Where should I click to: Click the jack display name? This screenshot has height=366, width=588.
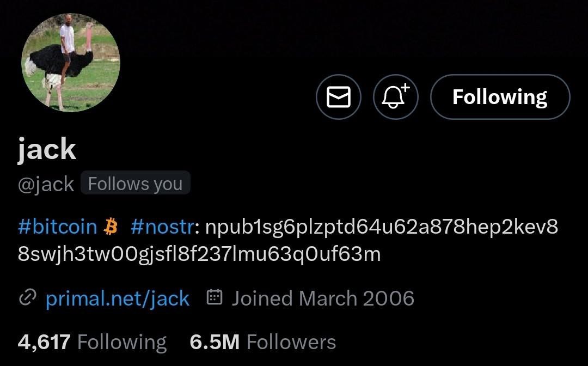click(x=47, y=149)
